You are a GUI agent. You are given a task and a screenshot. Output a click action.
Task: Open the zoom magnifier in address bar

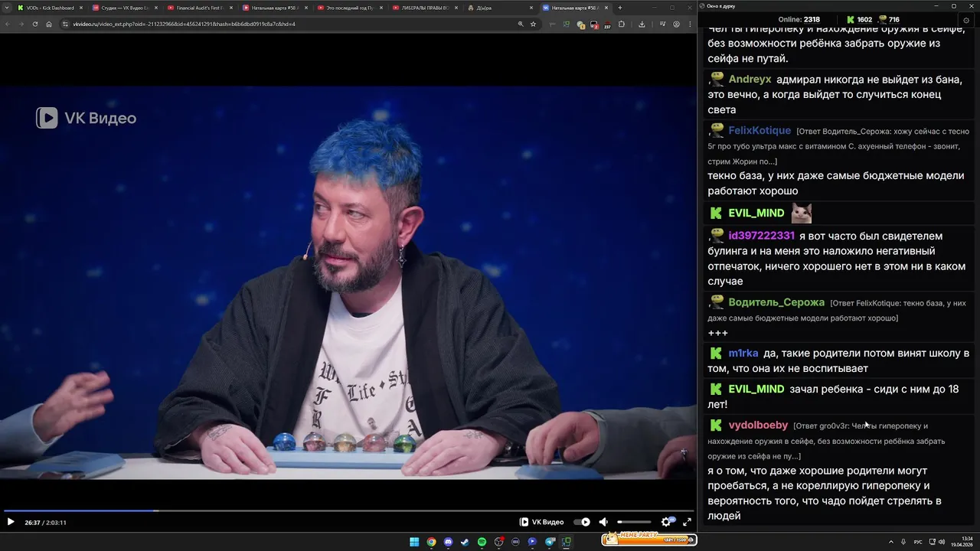[521, 24]
